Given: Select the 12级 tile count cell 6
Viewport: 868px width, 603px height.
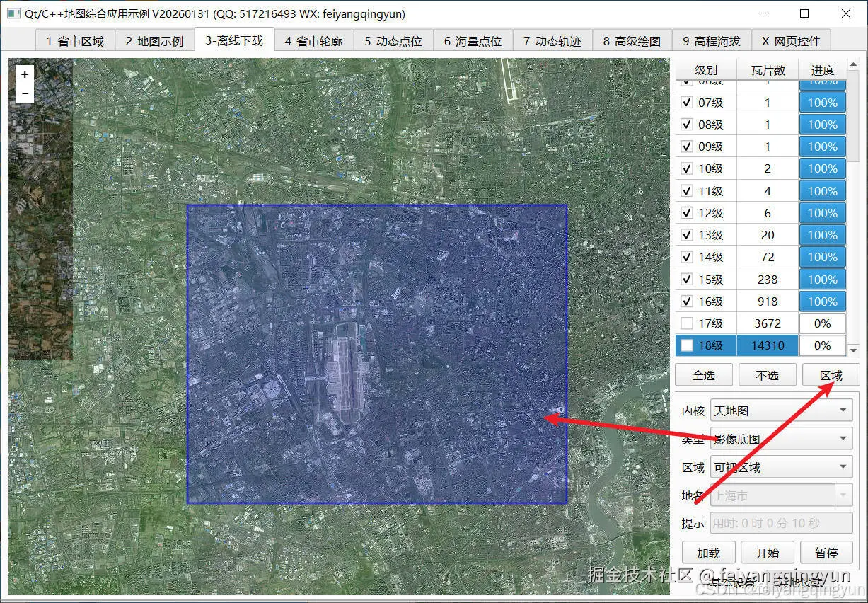Looking at the screenshot, I should pyautogui.click(x=768, y=213).
